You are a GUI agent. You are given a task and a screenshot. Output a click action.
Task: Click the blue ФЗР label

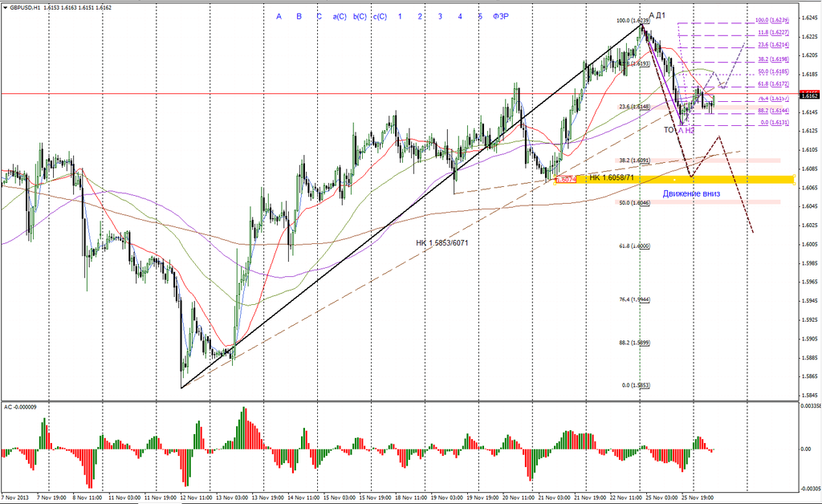501,16
